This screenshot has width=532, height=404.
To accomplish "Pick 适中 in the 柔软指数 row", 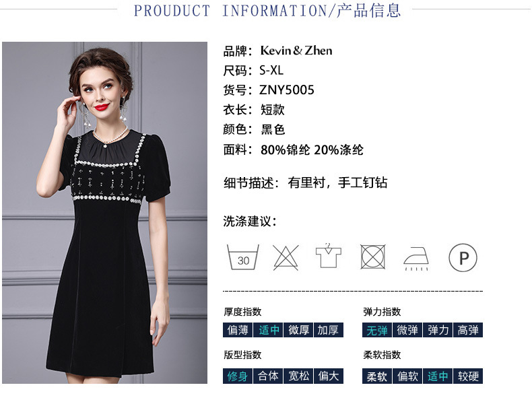I will coord(438,376).
